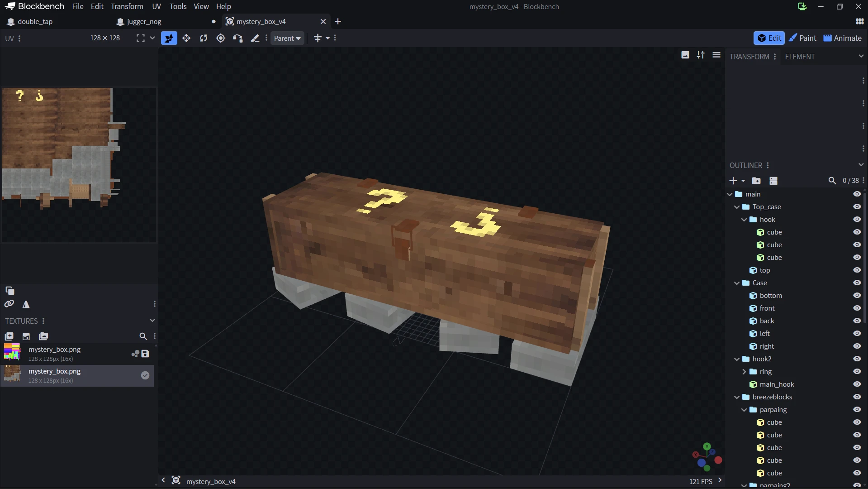Open the viewport hamburger menu
This screenshot has width=868, height=489.
pos(716,55)
